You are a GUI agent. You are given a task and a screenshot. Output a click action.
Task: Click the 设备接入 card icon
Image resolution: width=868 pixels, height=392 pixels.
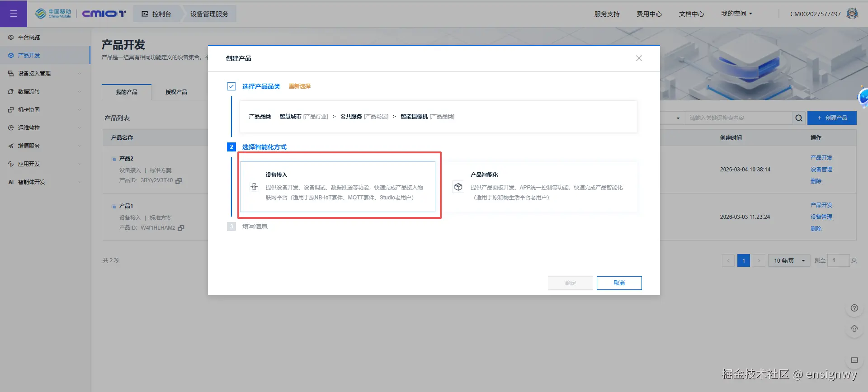click(x=254, y=187)
